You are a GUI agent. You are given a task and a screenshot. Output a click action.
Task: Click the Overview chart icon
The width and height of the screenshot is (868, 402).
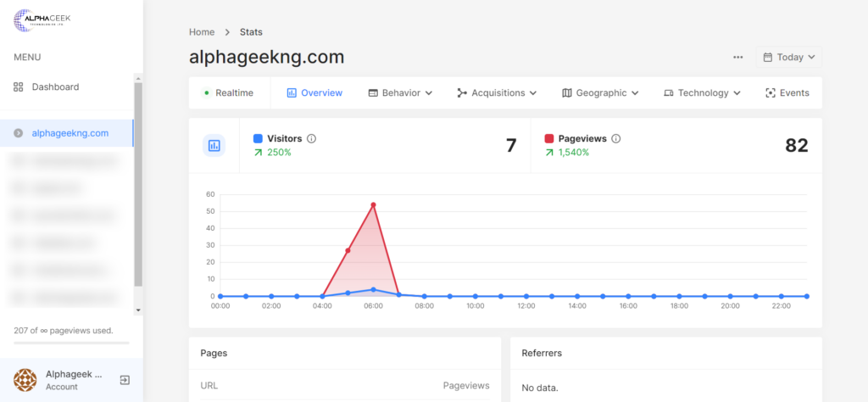292,93
